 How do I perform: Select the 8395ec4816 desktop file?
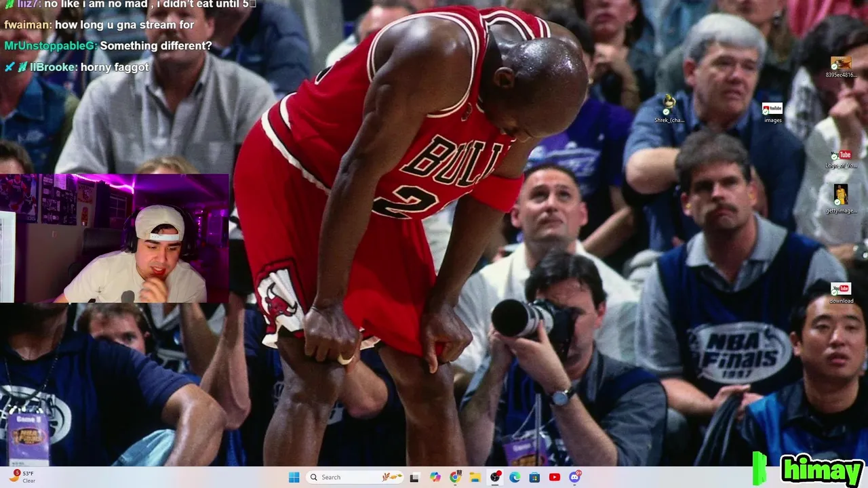point(841,67)
